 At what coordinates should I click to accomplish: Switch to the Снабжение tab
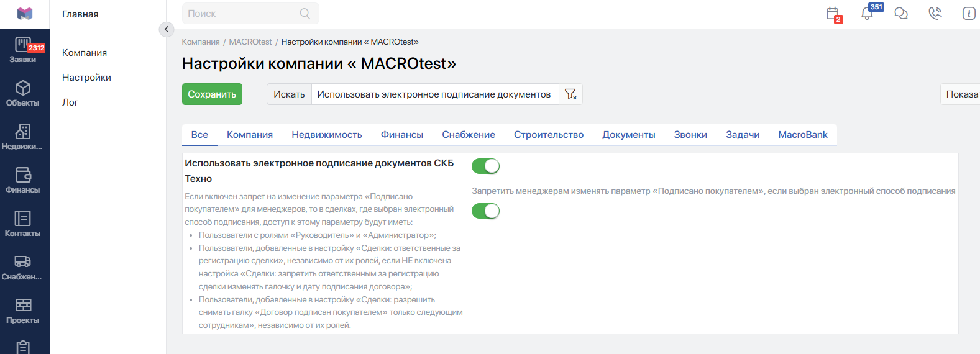[x=469, y=135]
